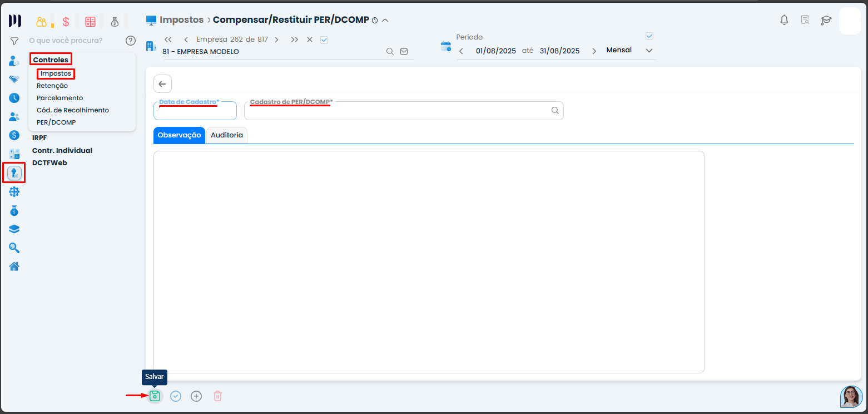
Task: Click the document search icon in the header
Action: pyautogui.click(x=805, y=21)
